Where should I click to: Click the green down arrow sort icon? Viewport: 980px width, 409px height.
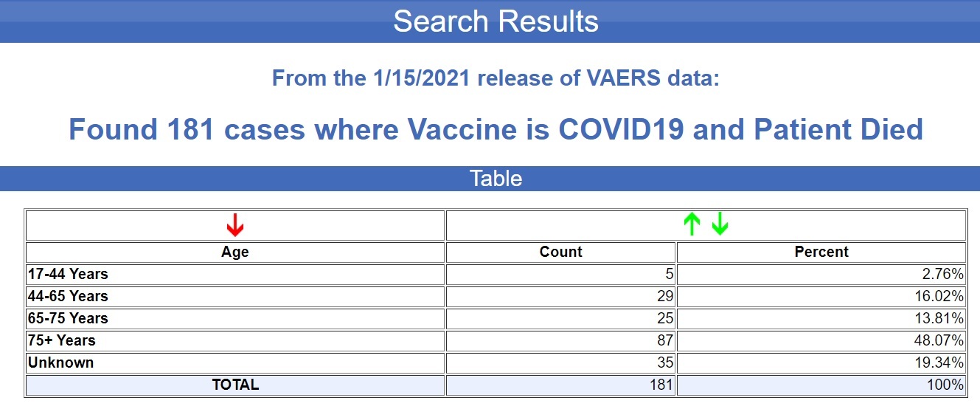[720, 224]
